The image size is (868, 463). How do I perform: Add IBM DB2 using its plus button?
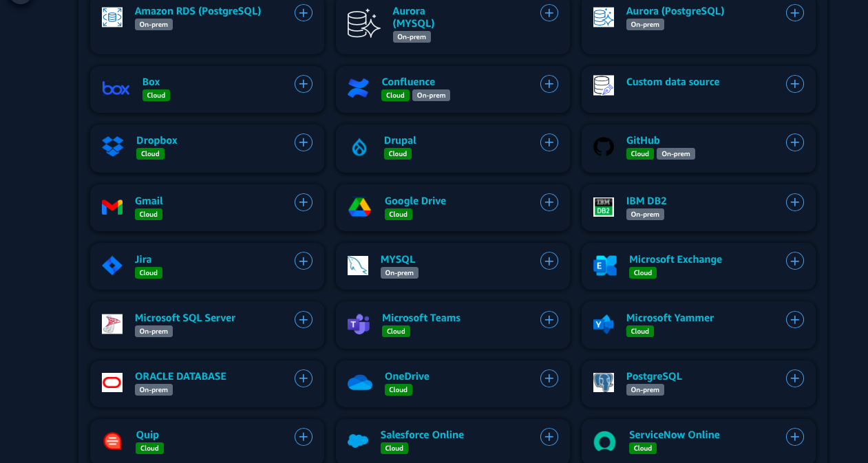point(795,202)
